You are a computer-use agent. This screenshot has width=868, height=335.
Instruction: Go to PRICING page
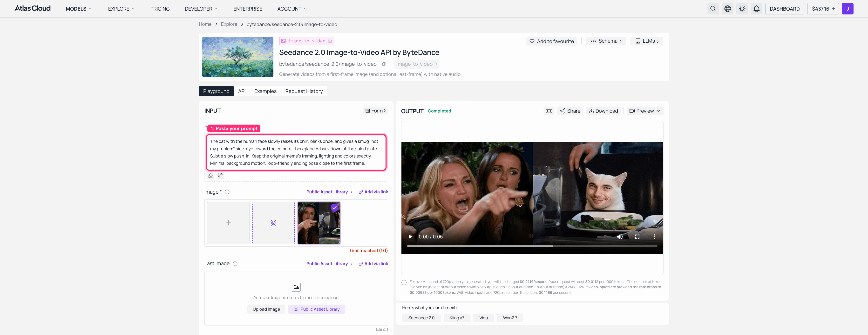160,9
